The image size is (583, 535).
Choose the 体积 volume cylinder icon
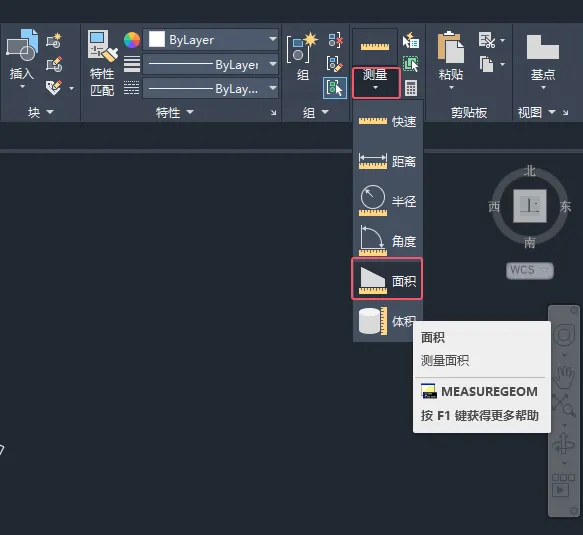[x=373, y=320]
